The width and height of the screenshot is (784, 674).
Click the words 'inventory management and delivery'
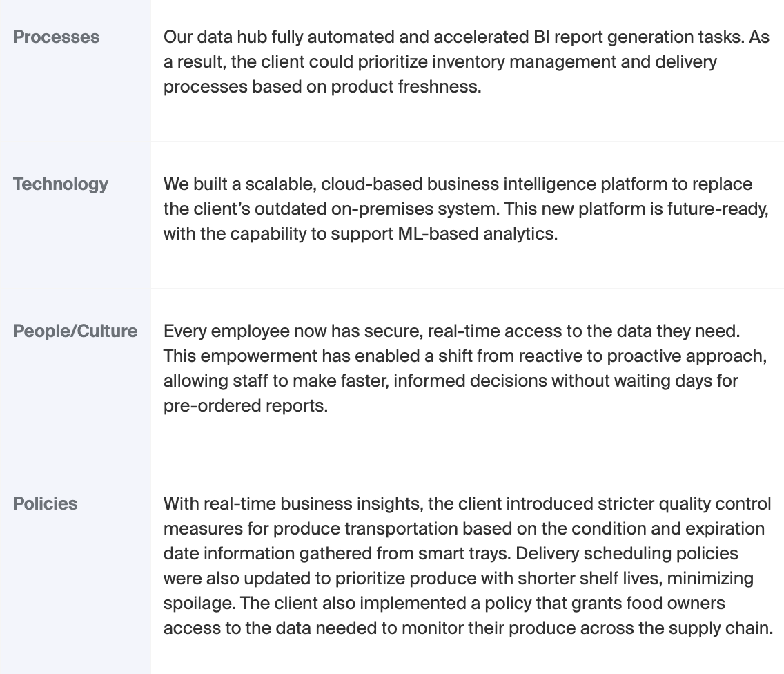[x=574, y=62]
